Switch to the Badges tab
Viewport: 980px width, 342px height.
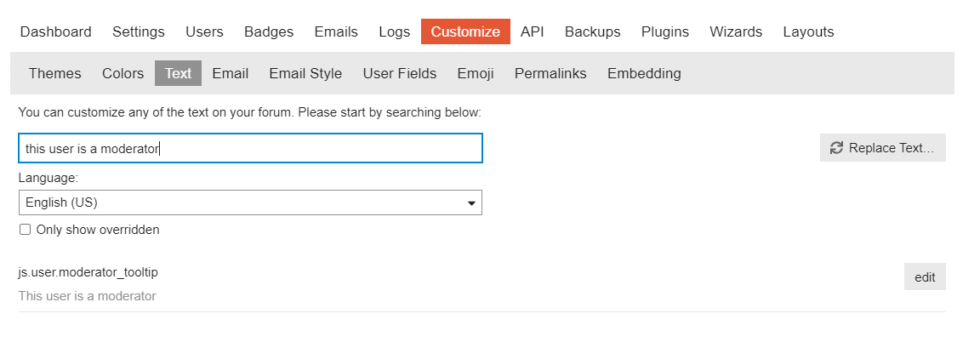[269, 31]
